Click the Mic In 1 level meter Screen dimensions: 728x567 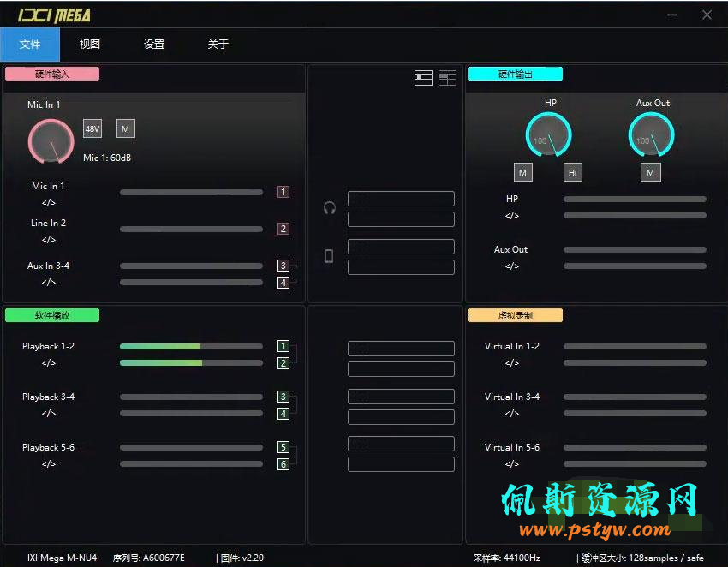point(191,192)
